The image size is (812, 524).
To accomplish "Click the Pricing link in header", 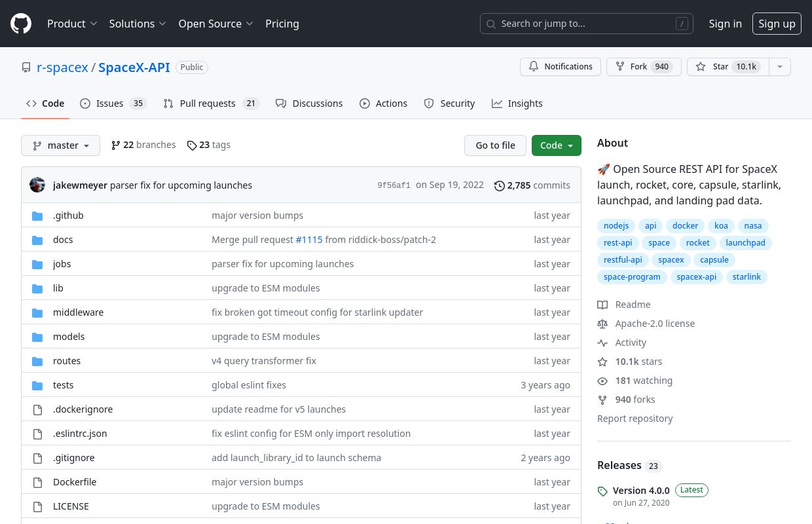I will [x=282, y=24].
